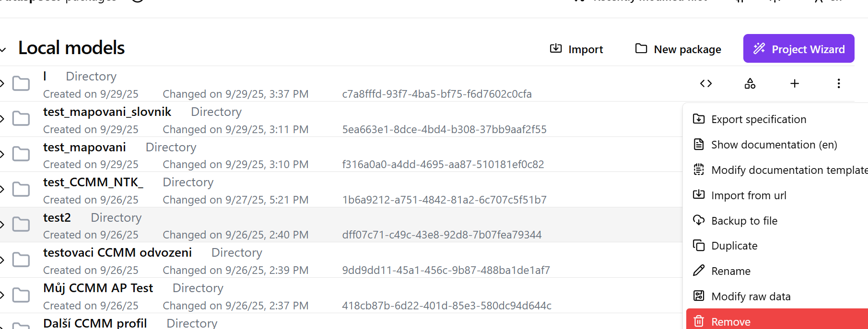Expand the test_mapovani directory row

pyautogui.click(x=2, y=154)
